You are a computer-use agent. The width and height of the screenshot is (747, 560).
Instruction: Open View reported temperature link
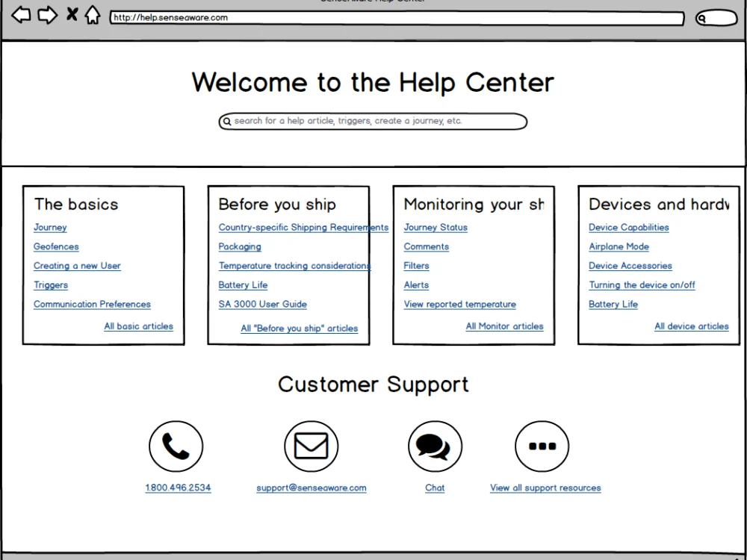459,305
